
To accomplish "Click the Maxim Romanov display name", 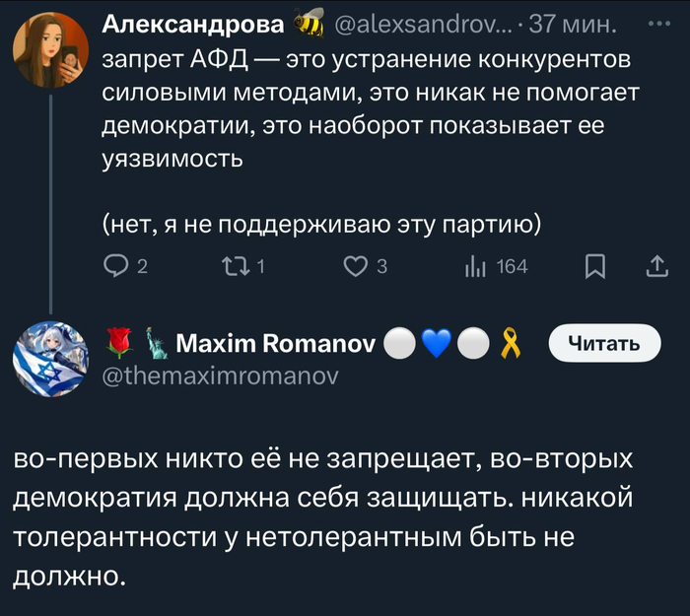I will 275,343.
